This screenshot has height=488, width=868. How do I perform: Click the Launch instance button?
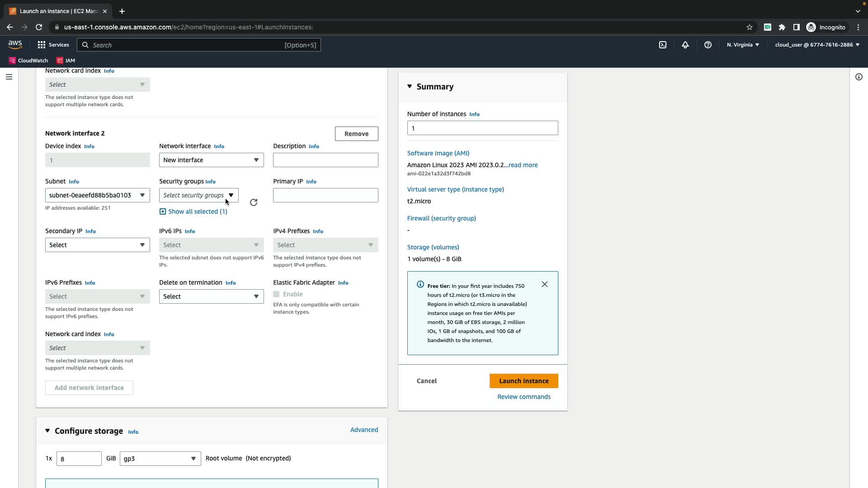click(524, 381)
